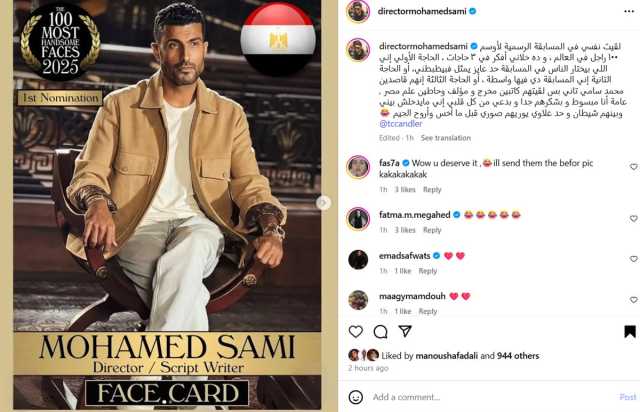Image resolution: width=640 pixels, height=412 pixels.
Task: Like maagymamdouh comment heart icon
Action: 633,300
